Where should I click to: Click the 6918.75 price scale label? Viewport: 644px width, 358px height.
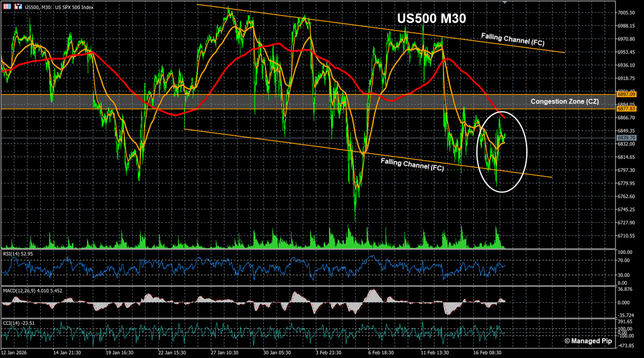tap(626, 78)
